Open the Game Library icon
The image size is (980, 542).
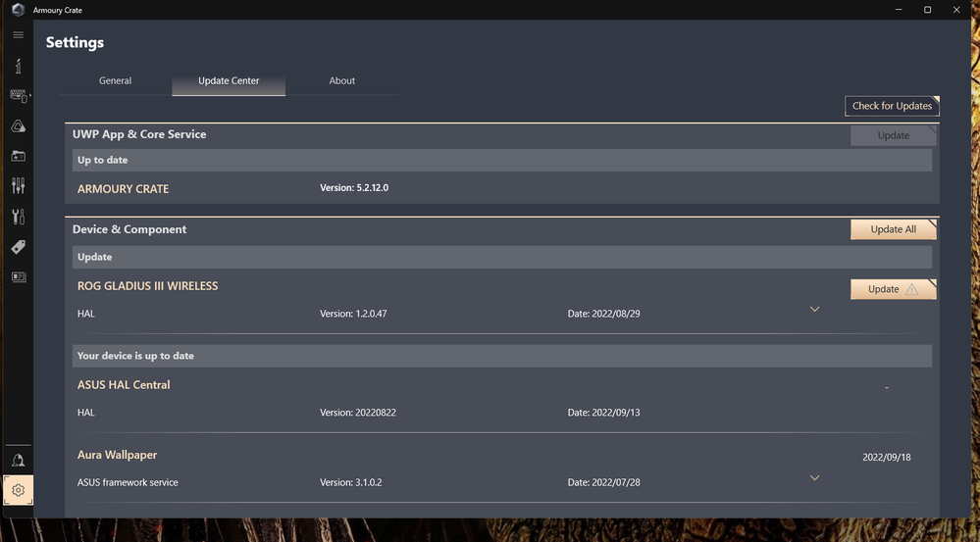point(18,156)
